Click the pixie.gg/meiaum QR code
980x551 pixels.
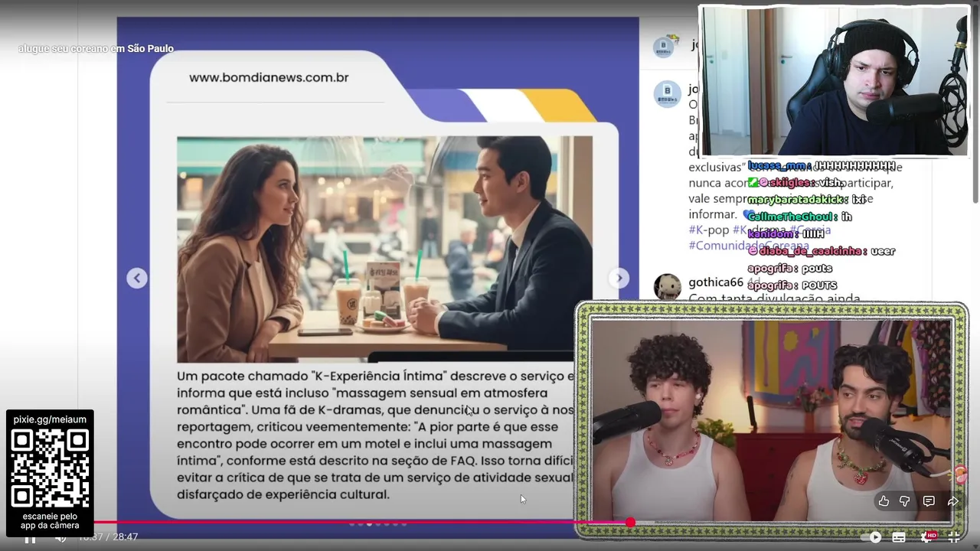coord(51,468)
